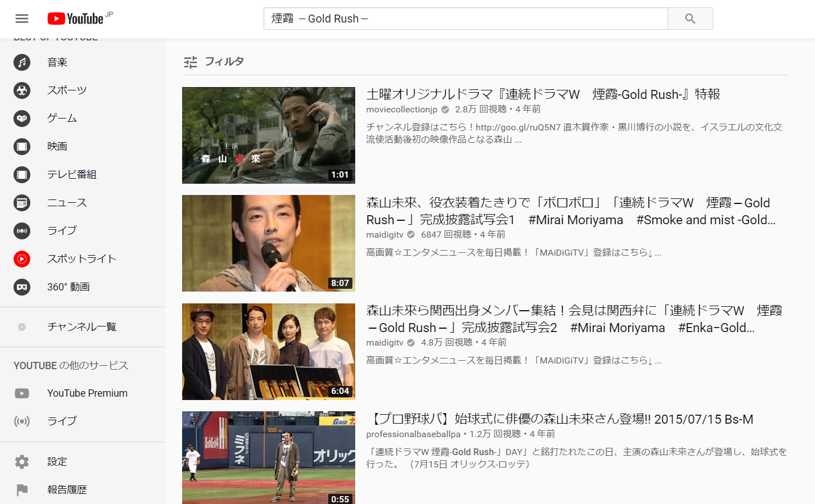Open thumbnail of 0:55 始球式 video
This screenshot has height=504, width=815.
pyautogui.click(x=269, y=457)
